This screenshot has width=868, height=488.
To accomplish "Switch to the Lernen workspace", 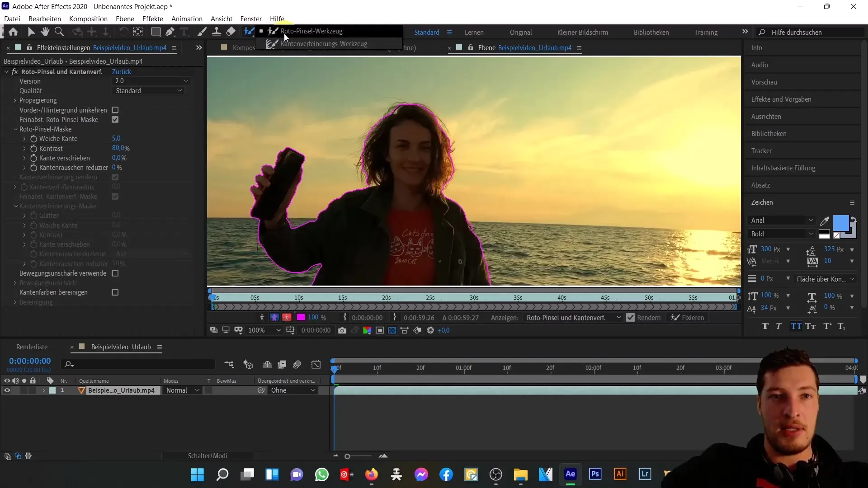I will tap(474, 33).
